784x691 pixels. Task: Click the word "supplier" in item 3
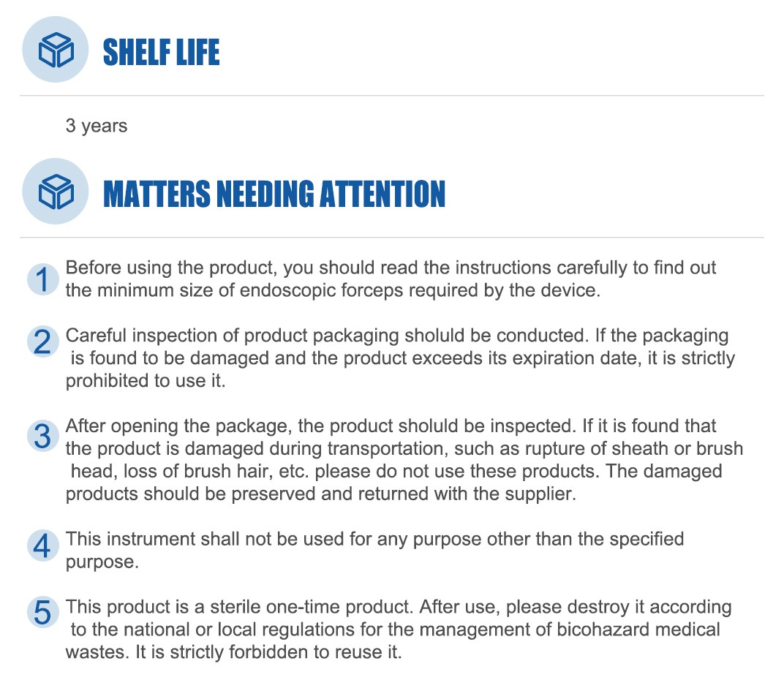pyautogui.click(x=538, y=494)
